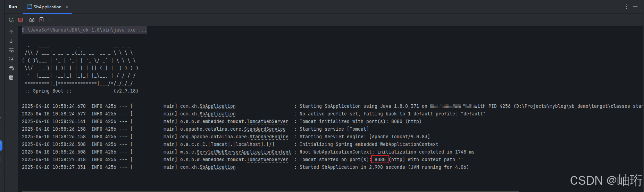Print the console output
Screen dimensions: 644x192
point(11,68)
